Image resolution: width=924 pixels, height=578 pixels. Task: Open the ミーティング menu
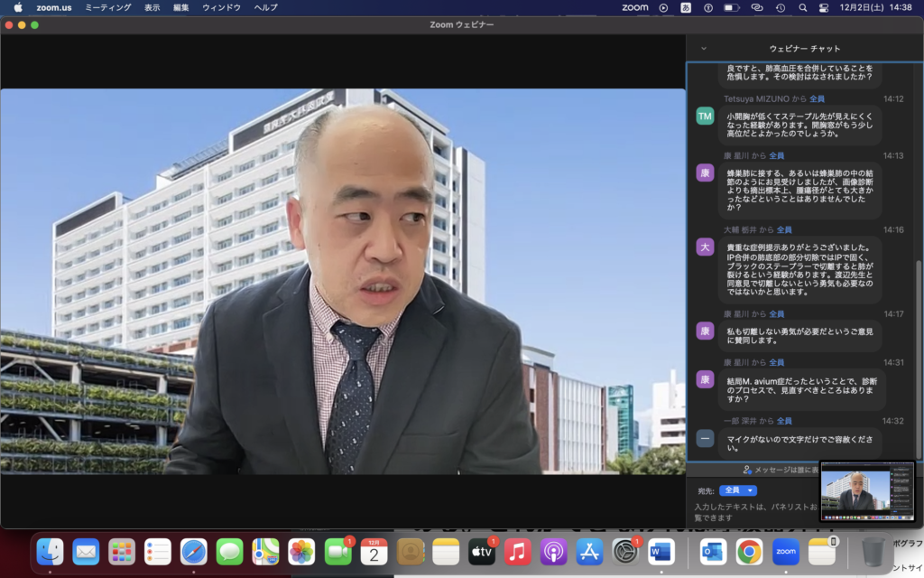(106, 7)
